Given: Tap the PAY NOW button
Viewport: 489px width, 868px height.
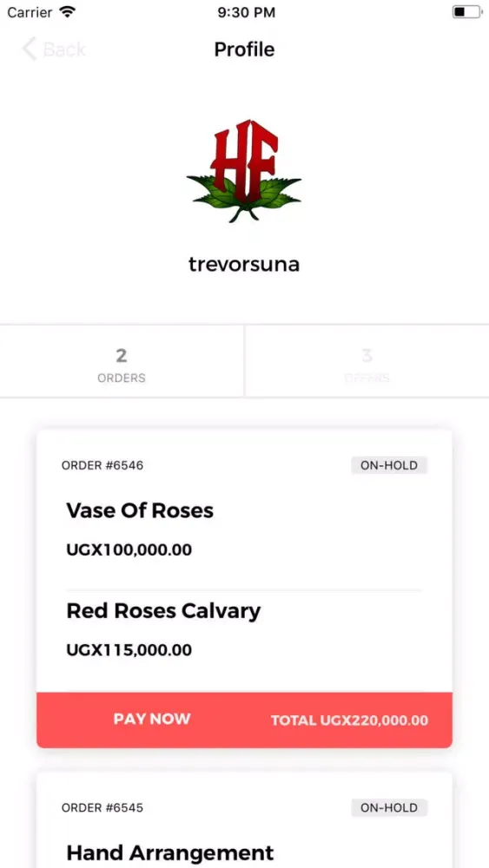Looking at the screenshot, I should (x=152, y=719).
